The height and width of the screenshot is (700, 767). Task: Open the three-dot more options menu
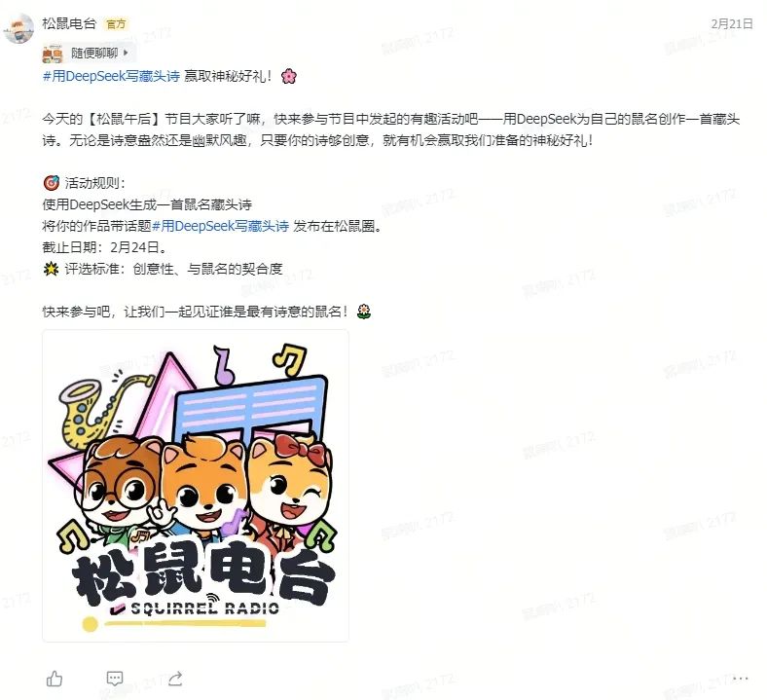tap(741, 678)
